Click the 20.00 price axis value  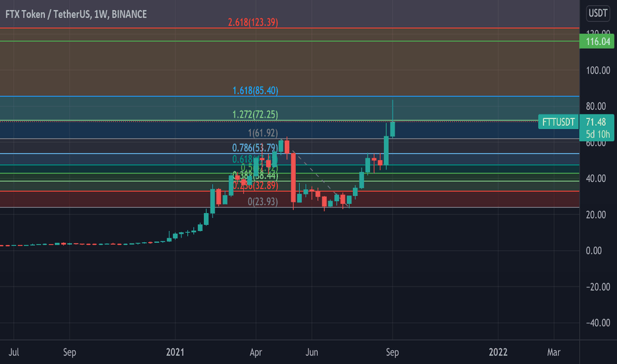[x=596, y=215]
